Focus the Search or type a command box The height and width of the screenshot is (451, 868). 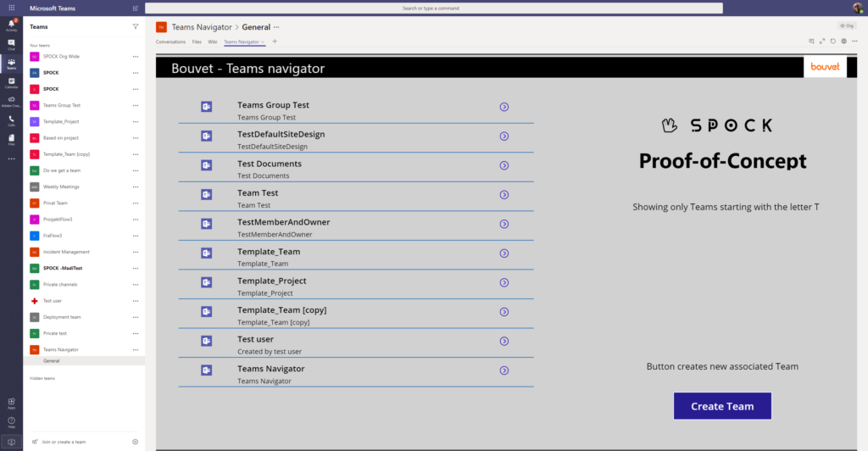433,8
